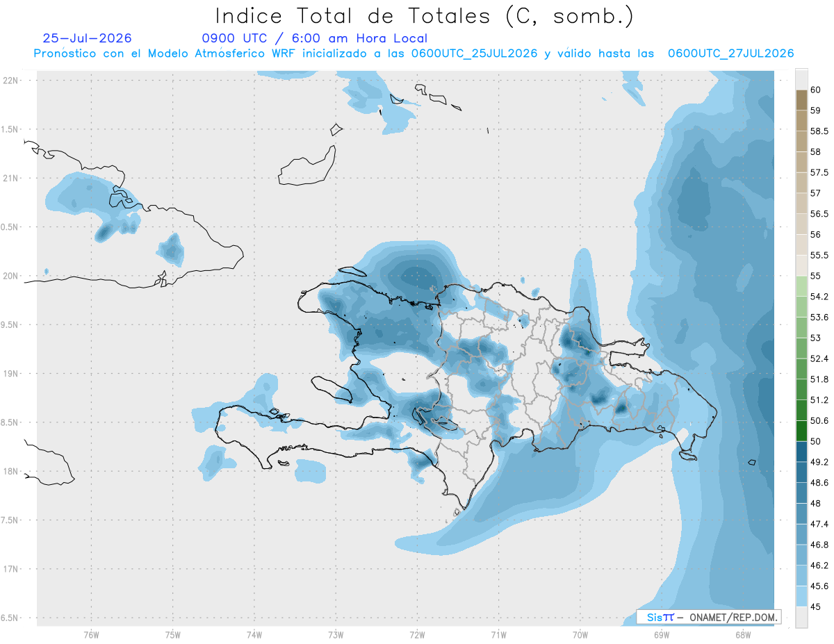Click the colorbar value '49.2'
The image size is (834, 644).
(x=819, y=462)
